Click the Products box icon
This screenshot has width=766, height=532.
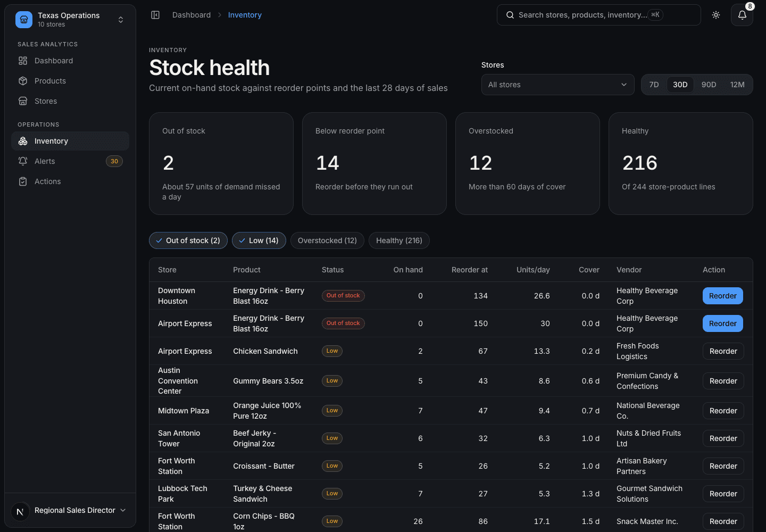click(x=23, y=81)
